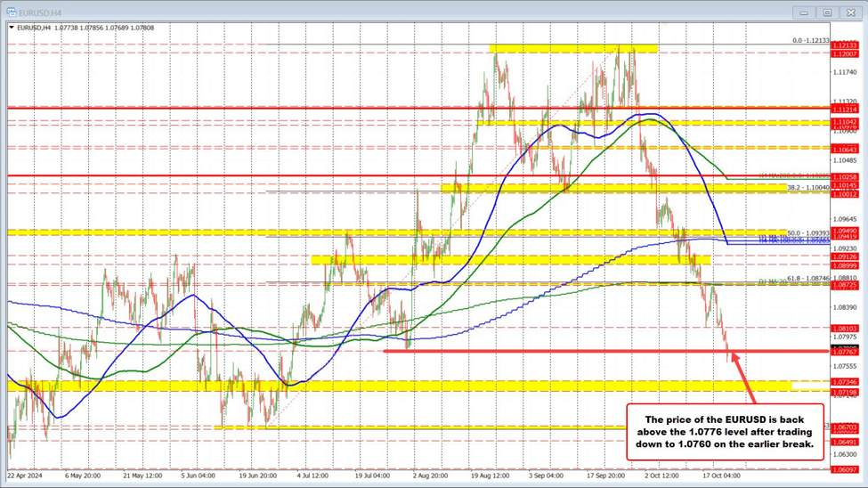Click the red 1.10258 price label
Image resolution: width=868 pixels, height=488 pixels.
tap(843, 175)
